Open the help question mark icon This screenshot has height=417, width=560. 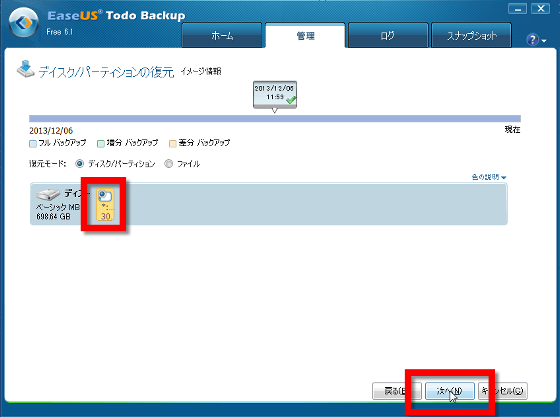tap(532, 40)
